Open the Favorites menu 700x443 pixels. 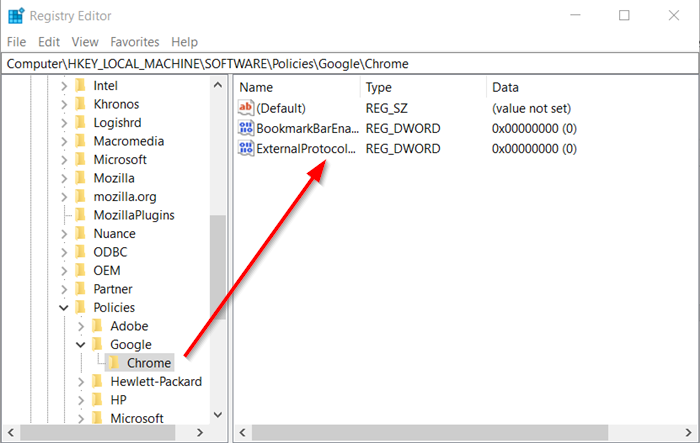135,42
